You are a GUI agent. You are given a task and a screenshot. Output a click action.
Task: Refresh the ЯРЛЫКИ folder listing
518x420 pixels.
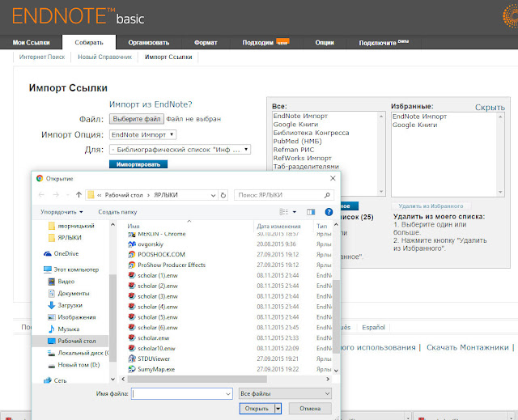tap(223, 195)
